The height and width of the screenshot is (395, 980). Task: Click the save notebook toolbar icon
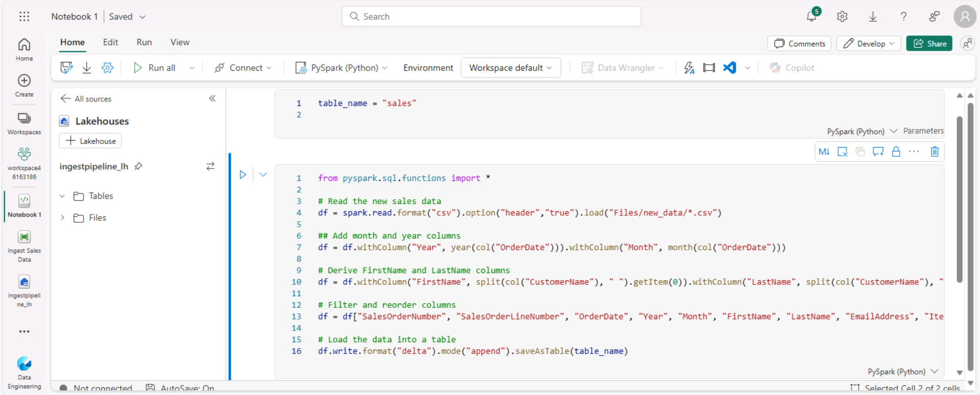click(x=67, y=68)
